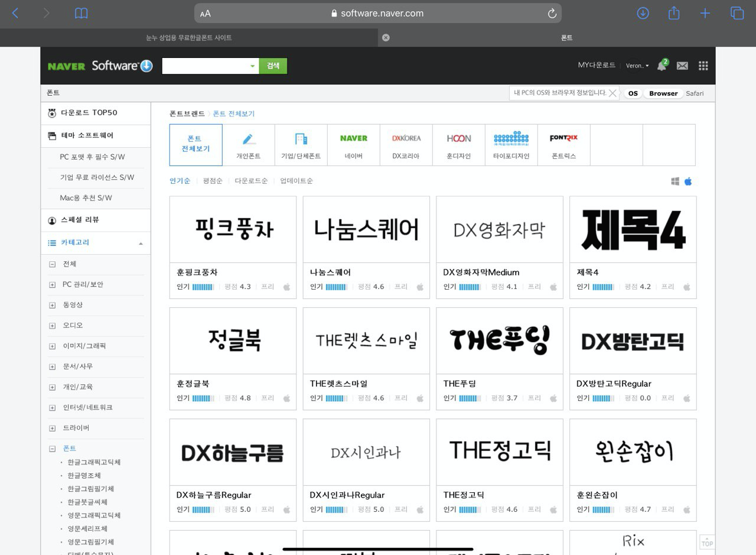Open the Veron.. account dropdown
Image resolution: width=756 pixels, height=555 pixels.
tap(637, 66)
